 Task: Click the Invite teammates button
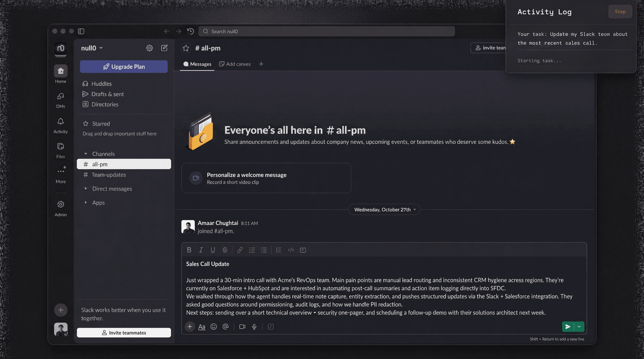coord(124,333)
